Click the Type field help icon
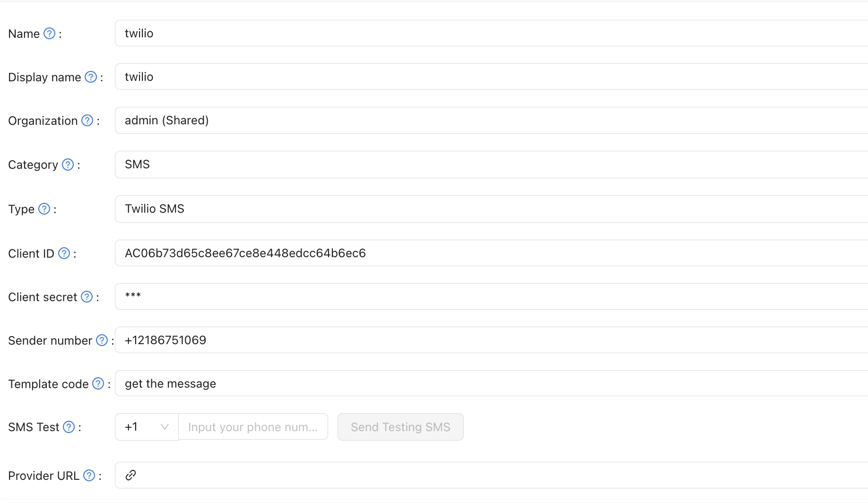This screenshot has width=868, height=503. (43, 208)
